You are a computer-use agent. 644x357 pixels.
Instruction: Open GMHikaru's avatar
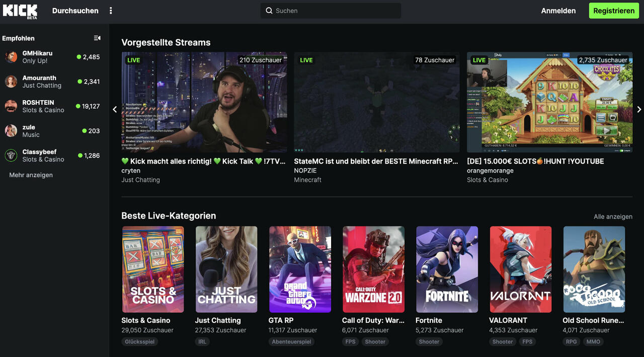11,57
